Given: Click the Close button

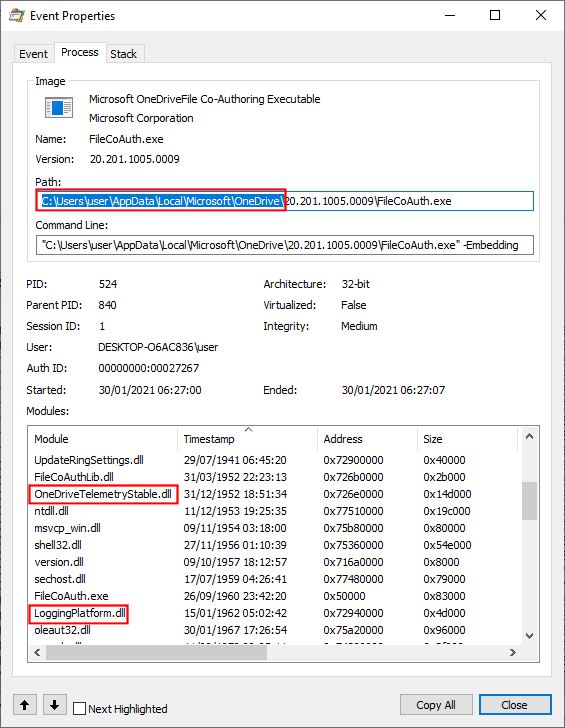Looking at the screenshot, I should [514, 705].
